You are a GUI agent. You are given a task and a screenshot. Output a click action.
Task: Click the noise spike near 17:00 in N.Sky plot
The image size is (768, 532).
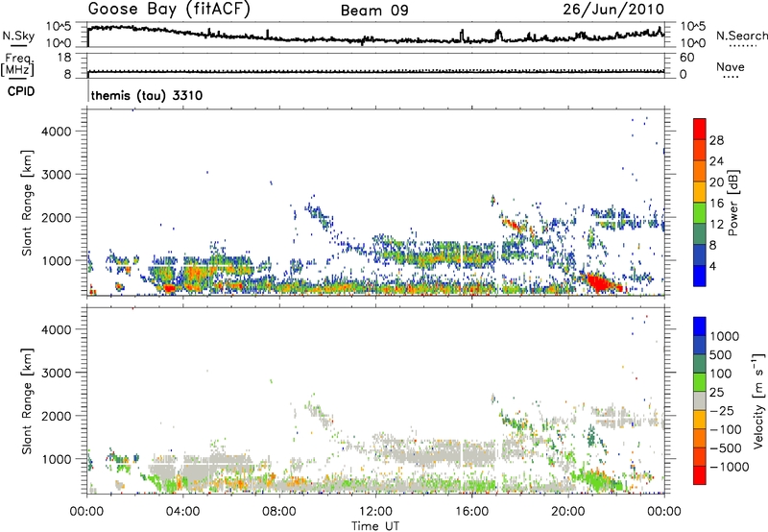click(498, 35)
